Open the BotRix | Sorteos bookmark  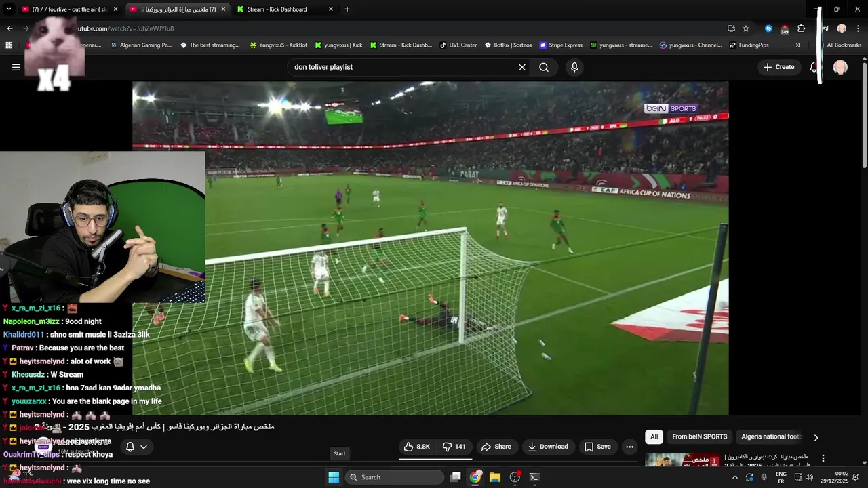pyautogui.click(x=508, y=45)
